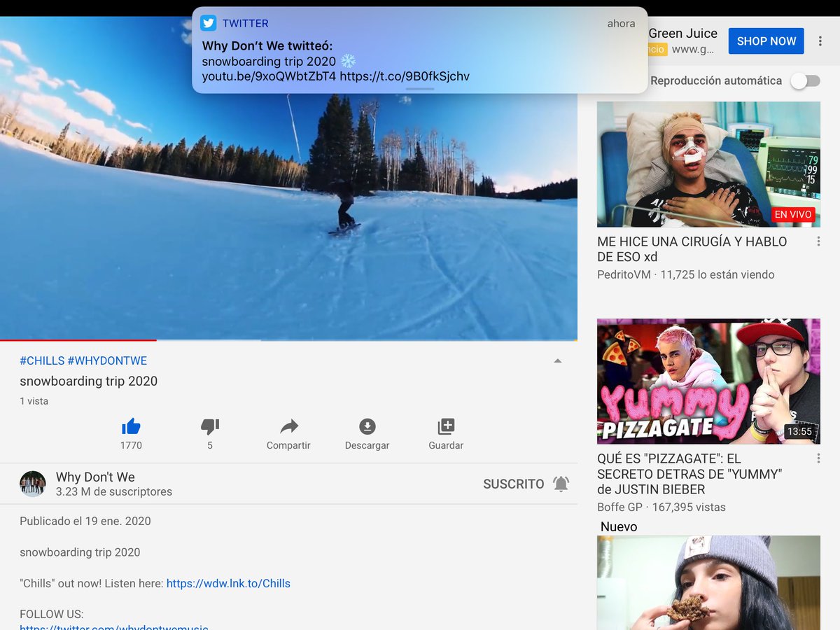Tap the Guardar save-to-playlist icon
840x630 pixels.
pyautogui.click(x=446, y=426)
